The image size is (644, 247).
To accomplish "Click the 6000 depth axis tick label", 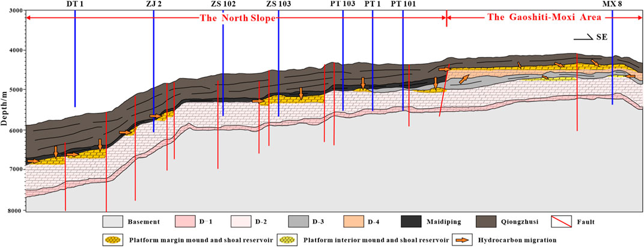I will (x=17, y=130).
